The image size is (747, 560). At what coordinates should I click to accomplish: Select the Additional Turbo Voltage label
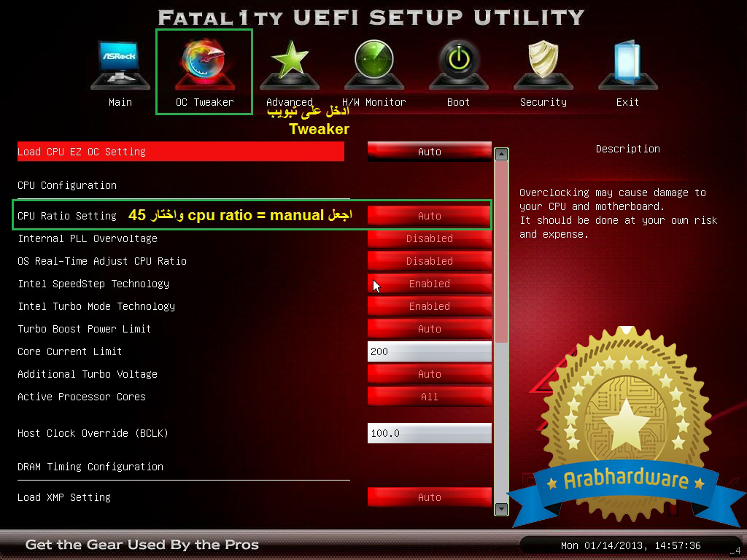[x=88, y=374]
